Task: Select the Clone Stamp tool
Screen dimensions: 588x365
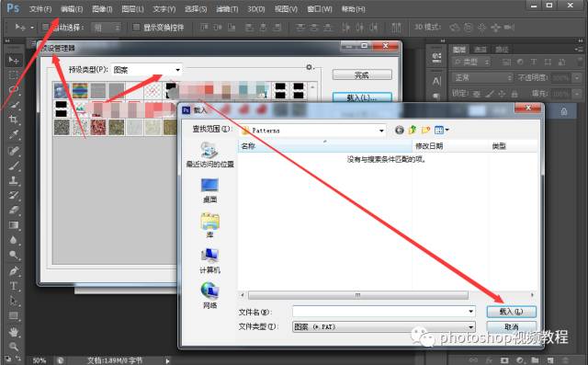Action: point(14,180)
